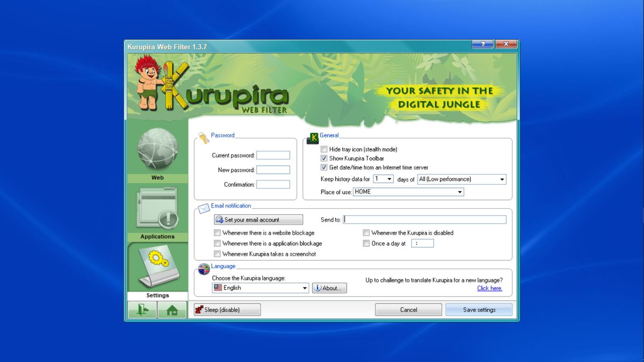Click the Sleep (disable) button
This screenshot has width=644, height=362.
click(227, 310)
